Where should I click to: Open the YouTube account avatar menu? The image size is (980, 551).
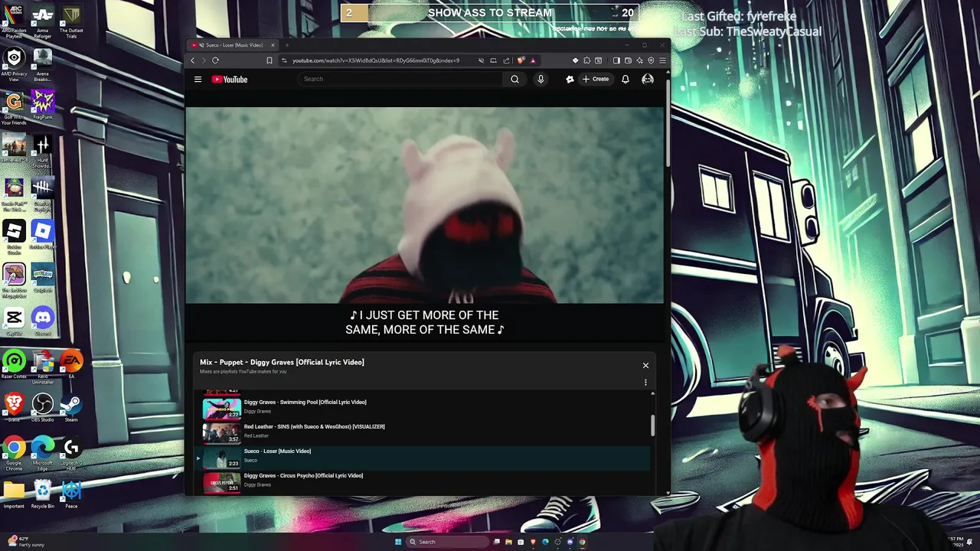point(648,79)
